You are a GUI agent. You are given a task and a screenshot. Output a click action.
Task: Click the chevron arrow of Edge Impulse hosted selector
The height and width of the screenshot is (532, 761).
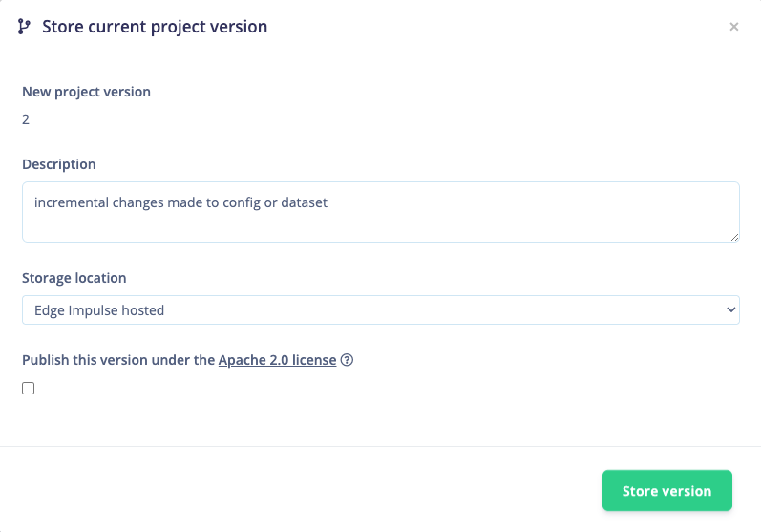coord(730,309)
